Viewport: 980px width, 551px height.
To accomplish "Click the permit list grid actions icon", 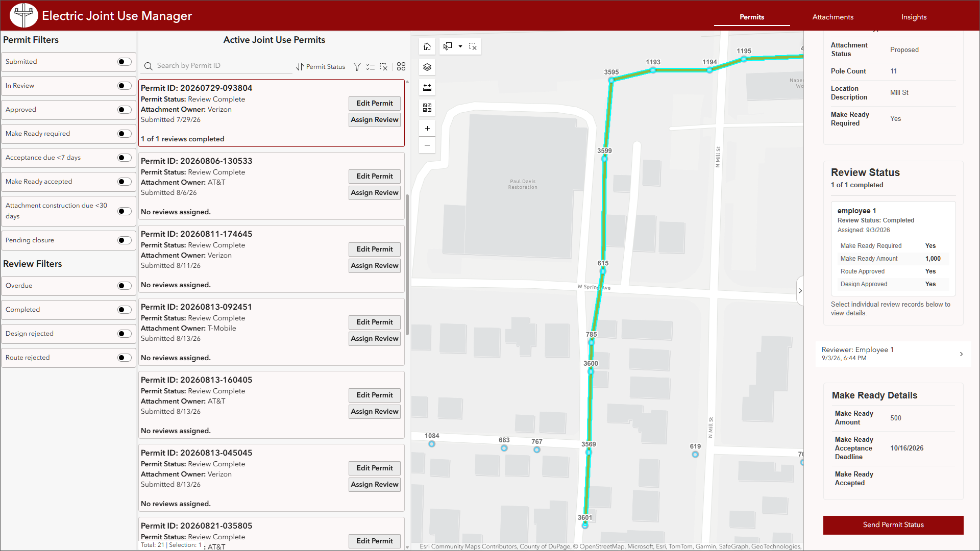I will pyautogui.click(x=401, y=67).
